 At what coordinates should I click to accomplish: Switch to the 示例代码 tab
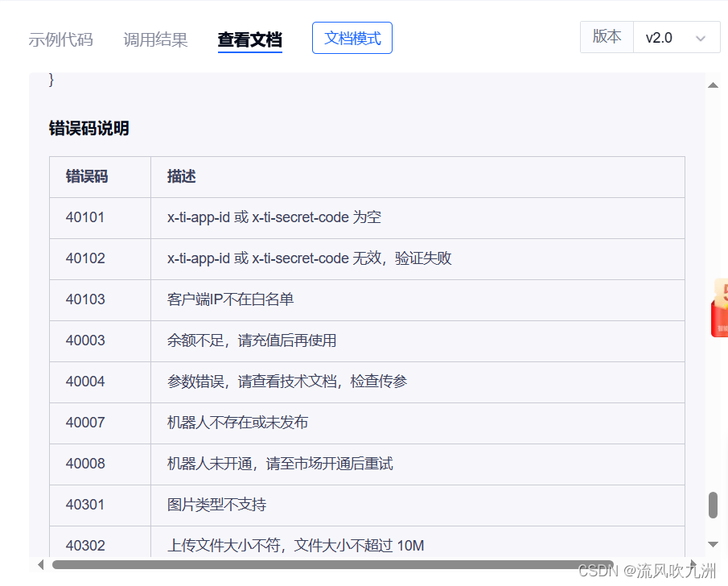click(61, 39)
